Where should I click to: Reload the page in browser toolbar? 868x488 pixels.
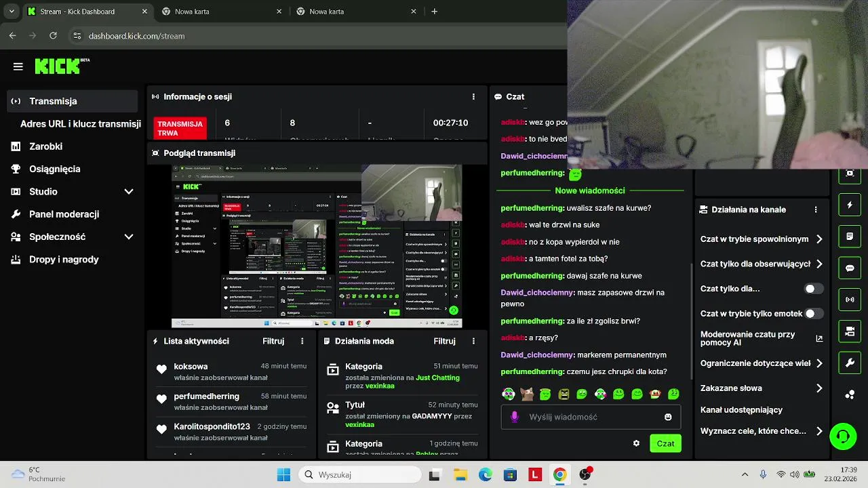52,36
